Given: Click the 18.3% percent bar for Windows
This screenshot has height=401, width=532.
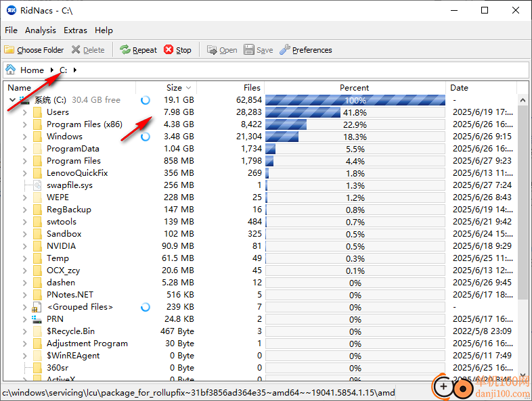Looking at the screenshot, I should coord(355,137).
